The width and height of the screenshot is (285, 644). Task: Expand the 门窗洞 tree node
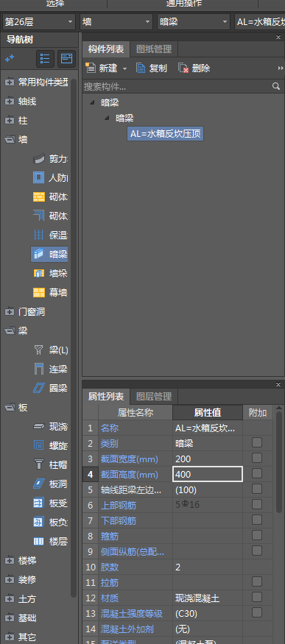click(9, 312)
